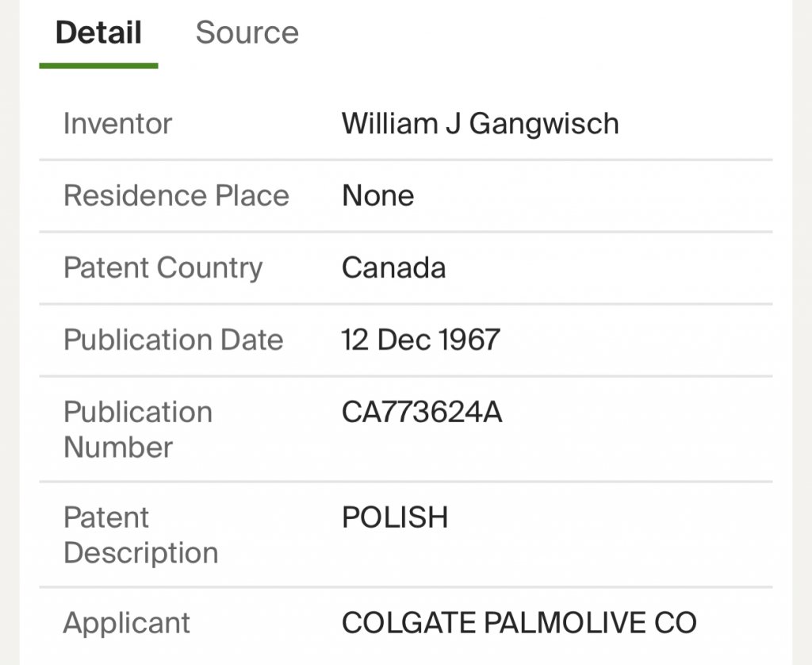Click the Inventor field label
812x665 pixels.
tap(117, 124)
